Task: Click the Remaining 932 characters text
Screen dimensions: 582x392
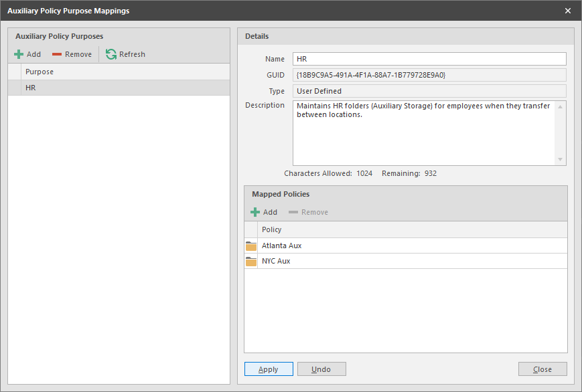Action: 409,173
